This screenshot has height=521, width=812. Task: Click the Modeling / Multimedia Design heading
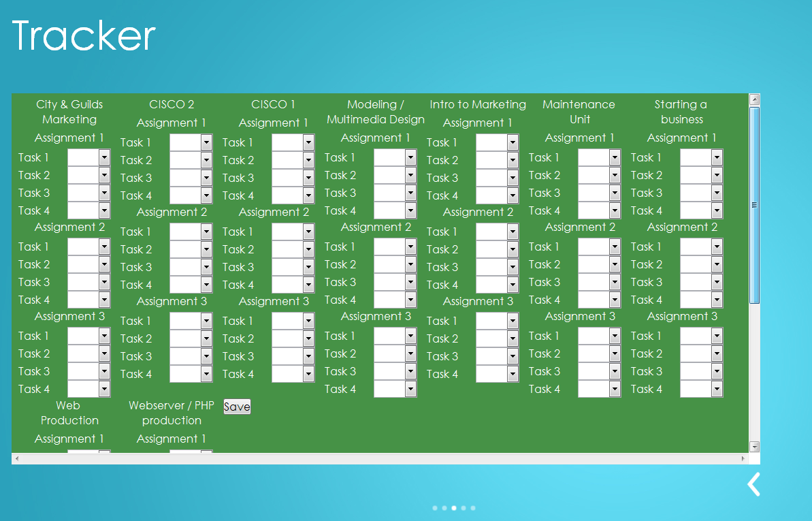(x=376, y=112)
